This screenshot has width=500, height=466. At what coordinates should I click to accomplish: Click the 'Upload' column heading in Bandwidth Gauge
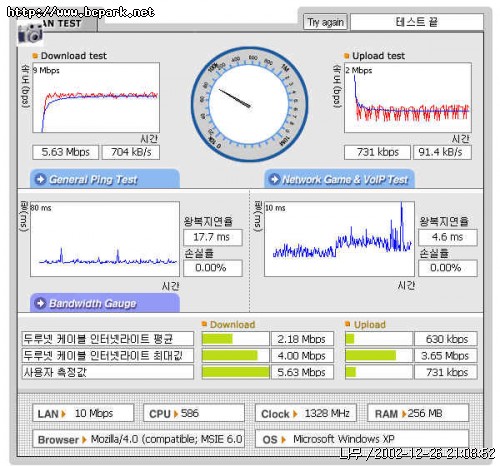pos(370,324)
